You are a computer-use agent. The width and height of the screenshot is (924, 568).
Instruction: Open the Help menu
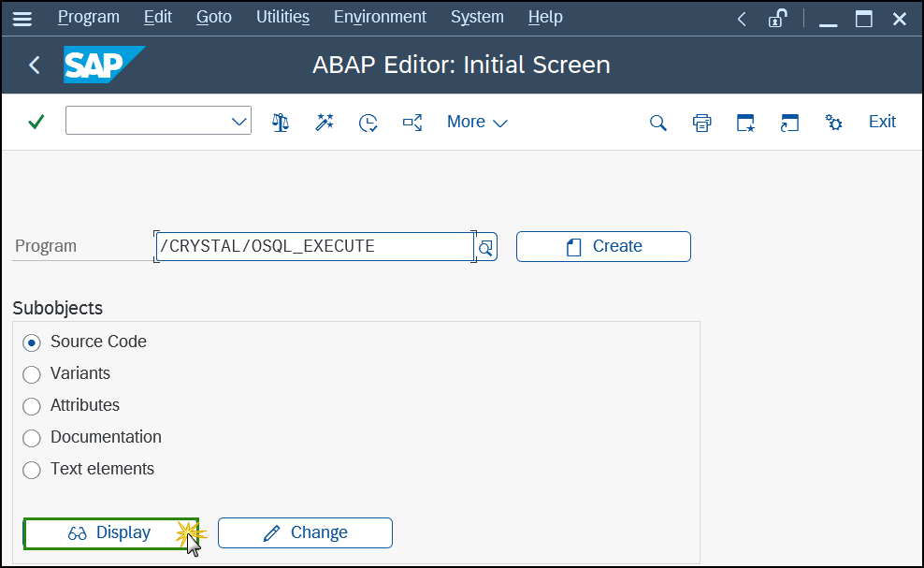point(545,17)
